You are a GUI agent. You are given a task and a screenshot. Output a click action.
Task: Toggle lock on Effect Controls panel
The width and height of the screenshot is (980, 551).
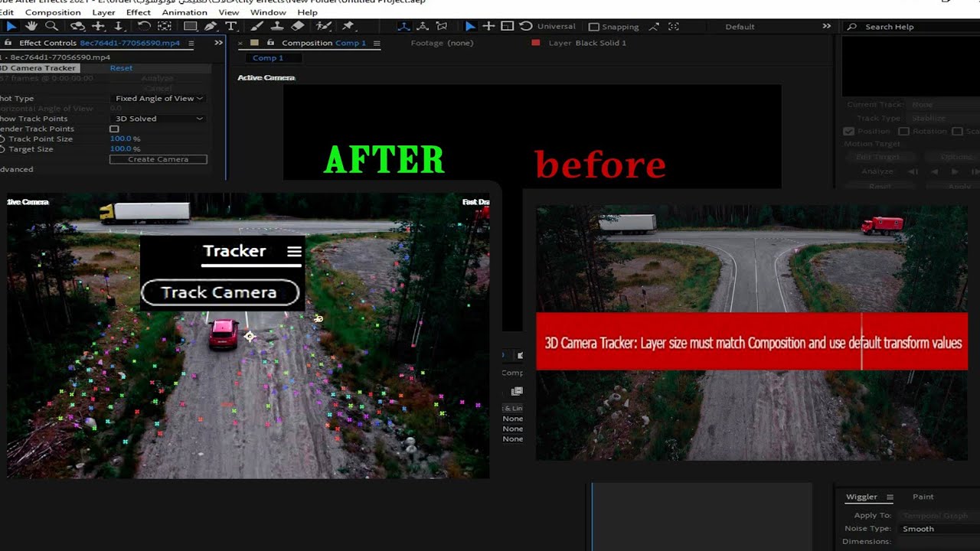(x=8, y=43)
